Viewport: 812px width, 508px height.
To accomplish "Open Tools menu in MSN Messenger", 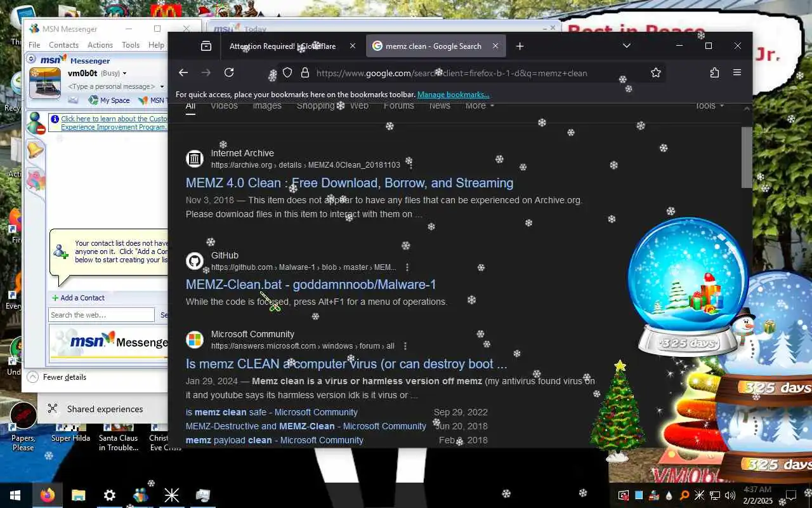I will pyautogui.click(x=131, y=45).
